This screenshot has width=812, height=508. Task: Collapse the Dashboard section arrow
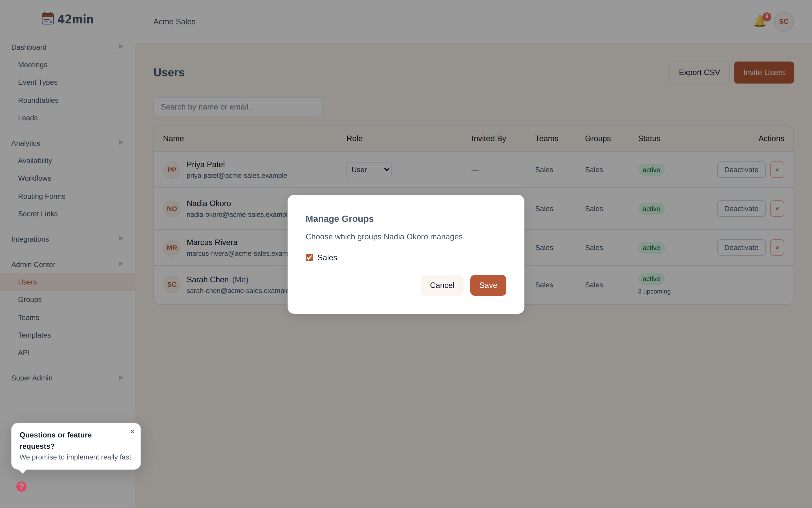coord(121,46)
